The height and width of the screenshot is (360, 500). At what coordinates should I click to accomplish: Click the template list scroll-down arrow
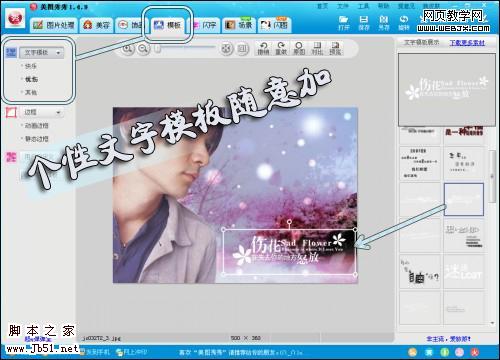click(492, 323)
